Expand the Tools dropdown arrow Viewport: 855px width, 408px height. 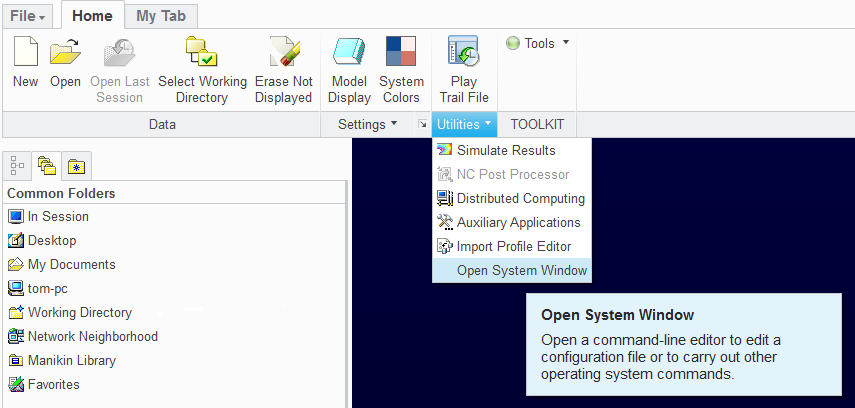point(565,43)
